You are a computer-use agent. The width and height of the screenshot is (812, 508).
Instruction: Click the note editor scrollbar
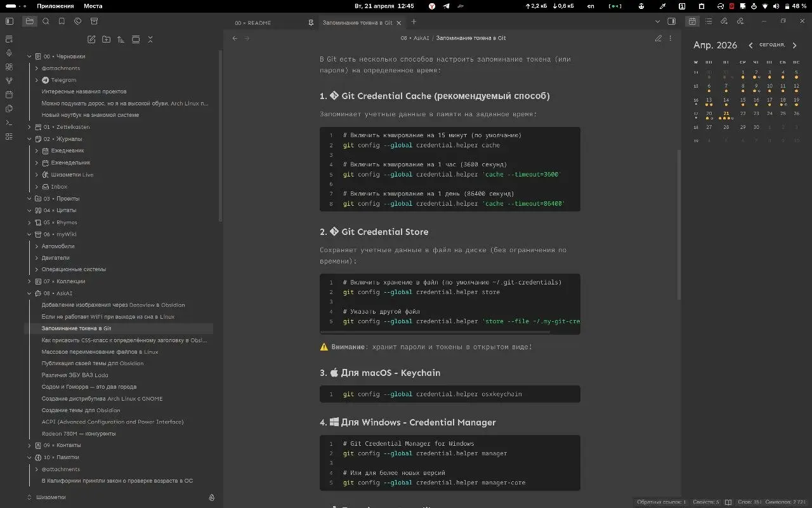pos(679,225)
